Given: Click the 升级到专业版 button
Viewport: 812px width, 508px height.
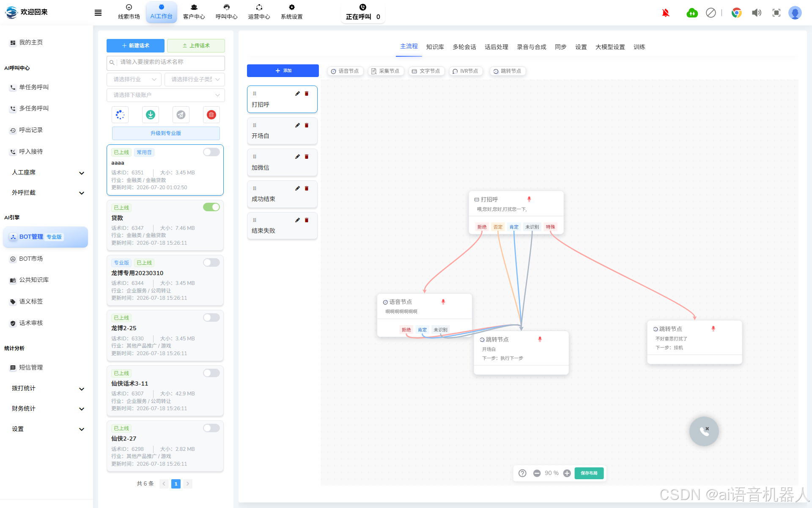Looking at the screenshot, I should pyautogui.click(x=166, y=133).
